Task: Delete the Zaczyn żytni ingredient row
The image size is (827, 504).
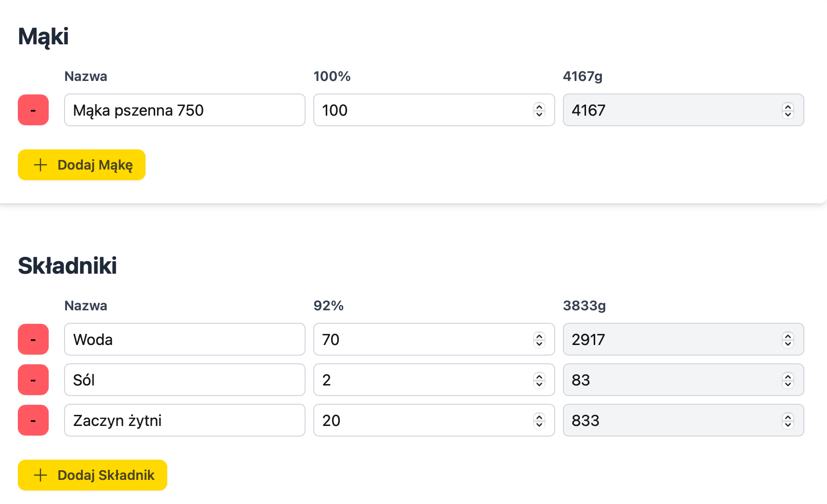Action: (x=33, y=420)
